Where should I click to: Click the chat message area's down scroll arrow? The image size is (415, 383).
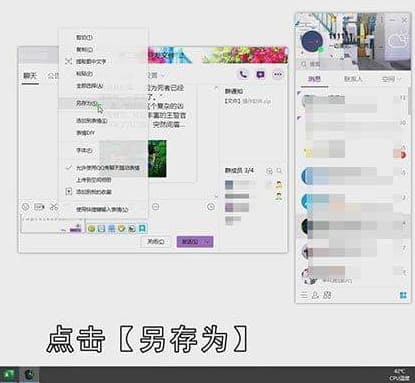216,196
